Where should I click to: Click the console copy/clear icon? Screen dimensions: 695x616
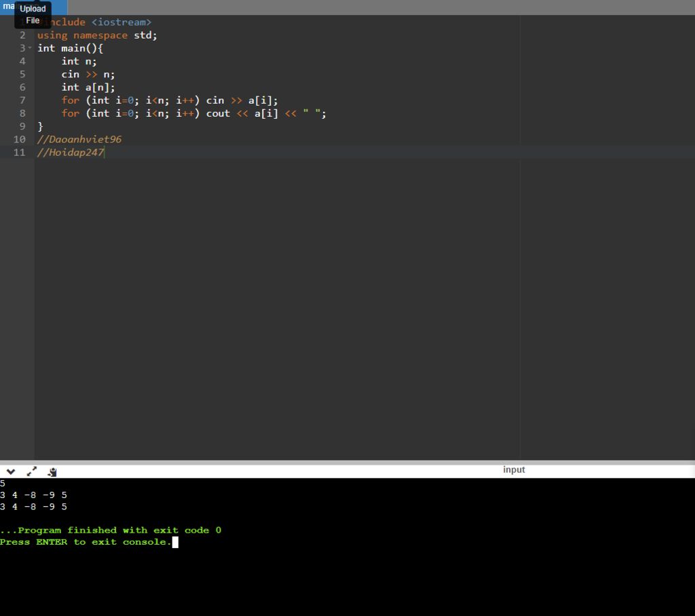pos(52,472)
